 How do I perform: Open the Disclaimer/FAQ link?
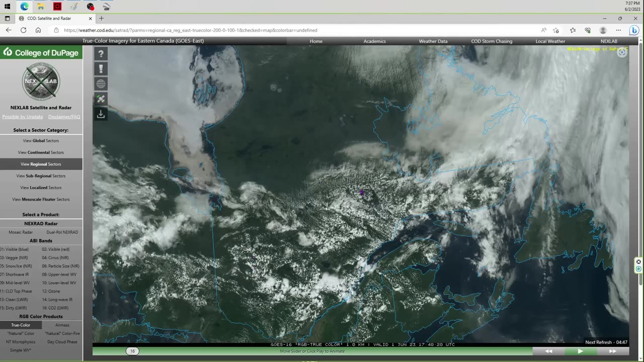[64, 117]
